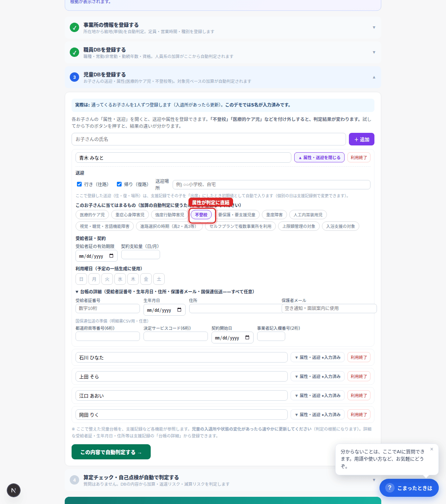This screenshot has height=504, width=446.
Task: Select Sunday 日 weekday button
Action: coord(81,279)
